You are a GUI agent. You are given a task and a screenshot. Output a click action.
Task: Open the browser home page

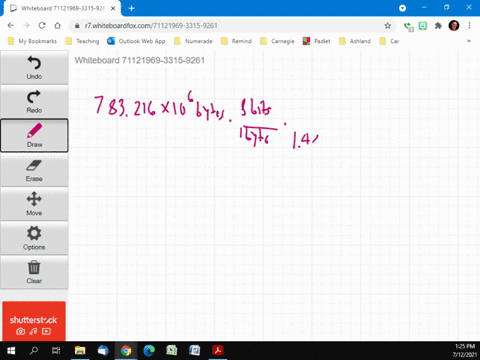pos(57,26)
